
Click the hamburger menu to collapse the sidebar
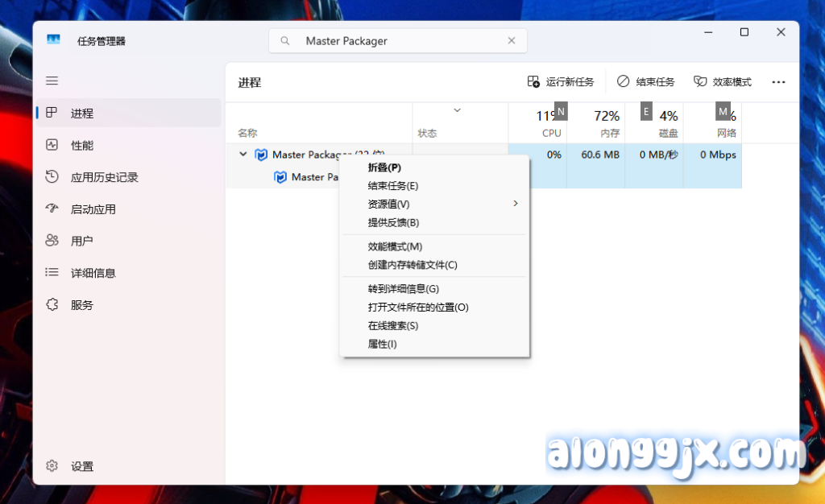click(52, 81)
